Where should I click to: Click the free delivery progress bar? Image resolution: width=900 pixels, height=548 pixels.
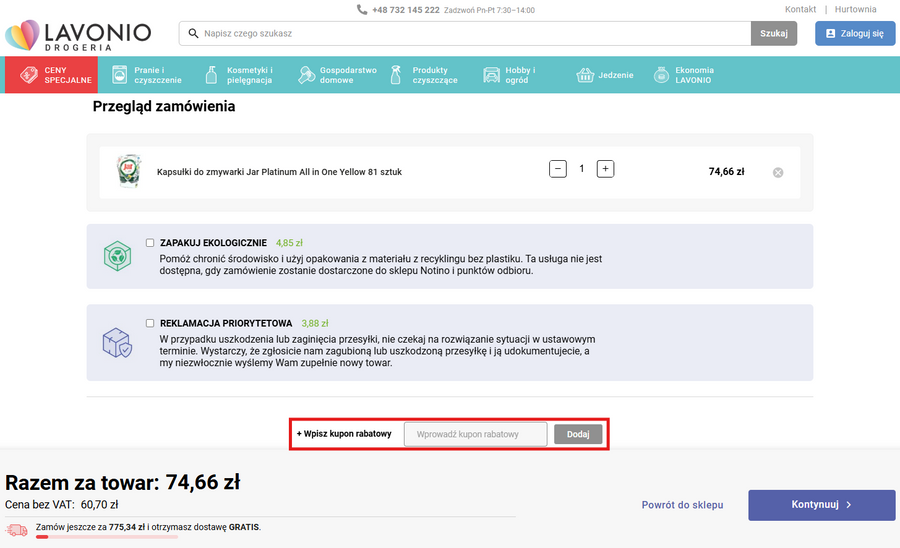(x=148, y=538)
